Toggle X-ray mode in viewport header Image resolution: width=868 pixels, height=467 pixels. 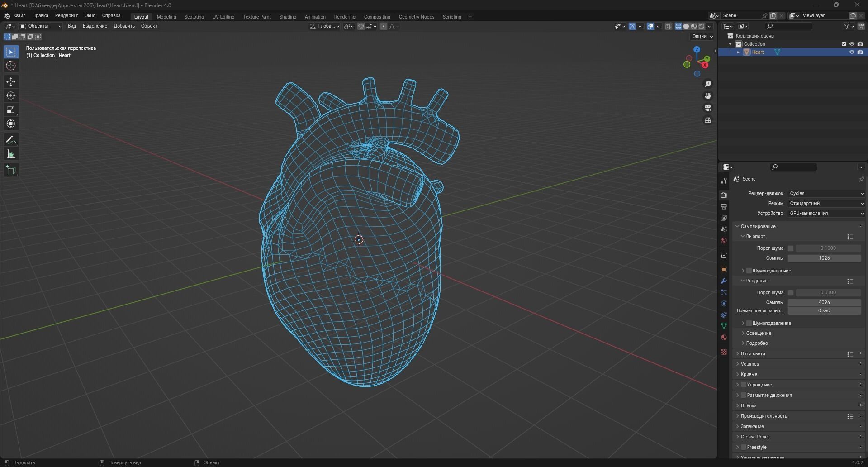click(x=668, y=26)
